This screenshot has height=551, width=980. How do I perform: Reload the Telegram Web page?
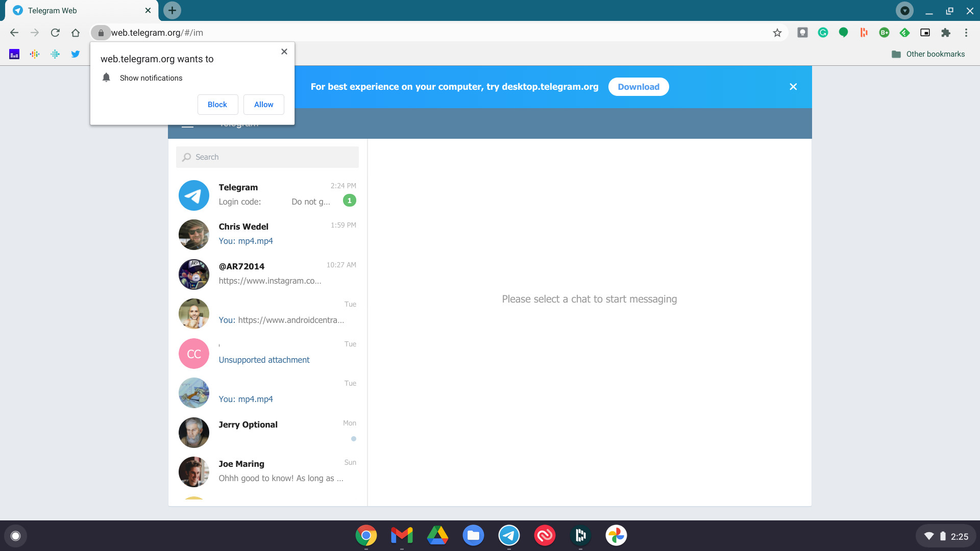(x=55, y=33)
